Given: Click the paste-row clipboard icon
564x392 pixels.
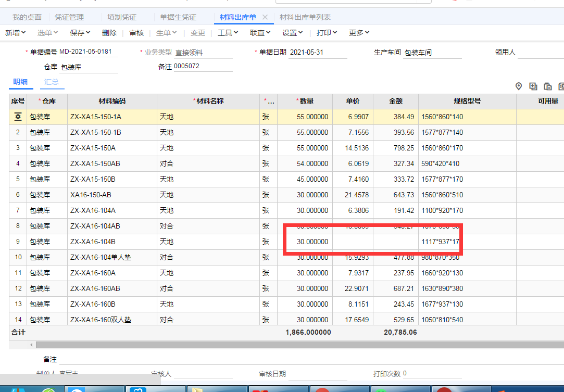Looking at the screenshot, I should [547, 86].
